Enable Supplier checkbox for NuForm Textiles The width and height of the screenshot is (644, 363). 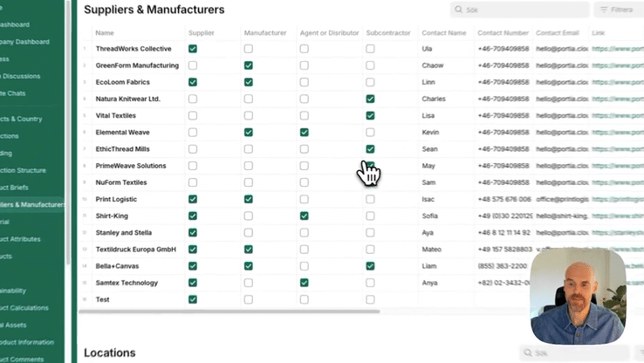[x=193, y=182]
